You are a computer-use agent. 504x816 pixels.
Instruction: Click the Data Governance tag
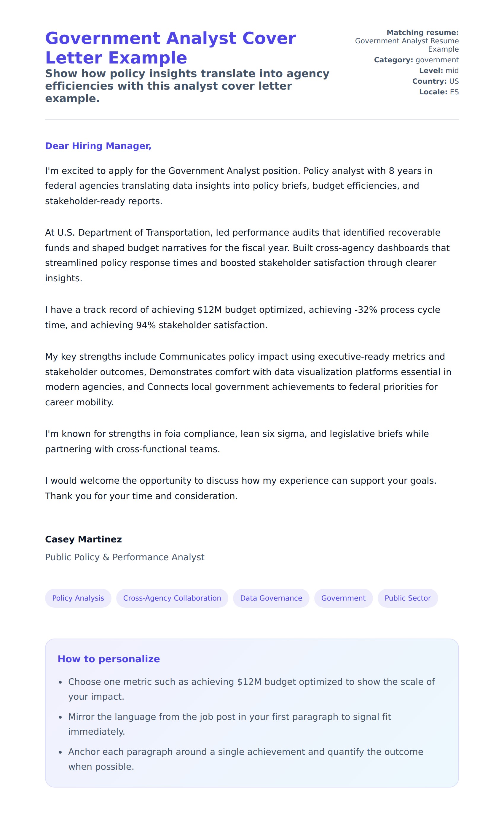click(271, 598)
